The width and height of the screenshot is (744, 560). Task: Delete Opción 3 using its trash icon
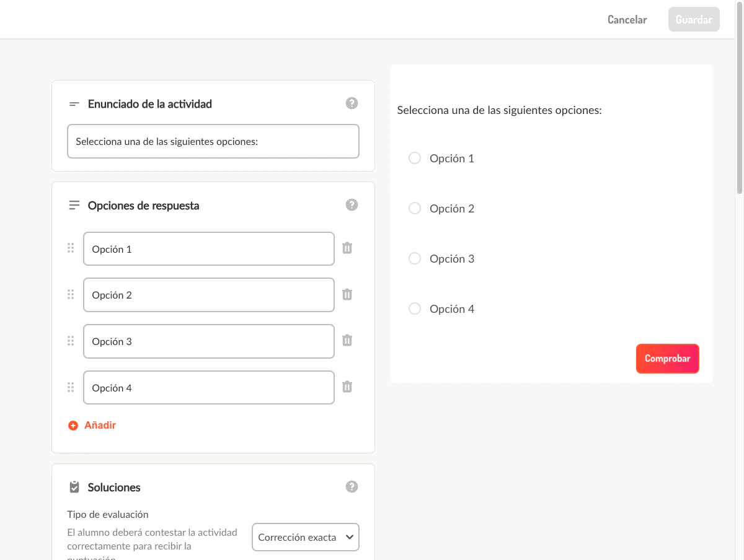(x=347, y=341)
